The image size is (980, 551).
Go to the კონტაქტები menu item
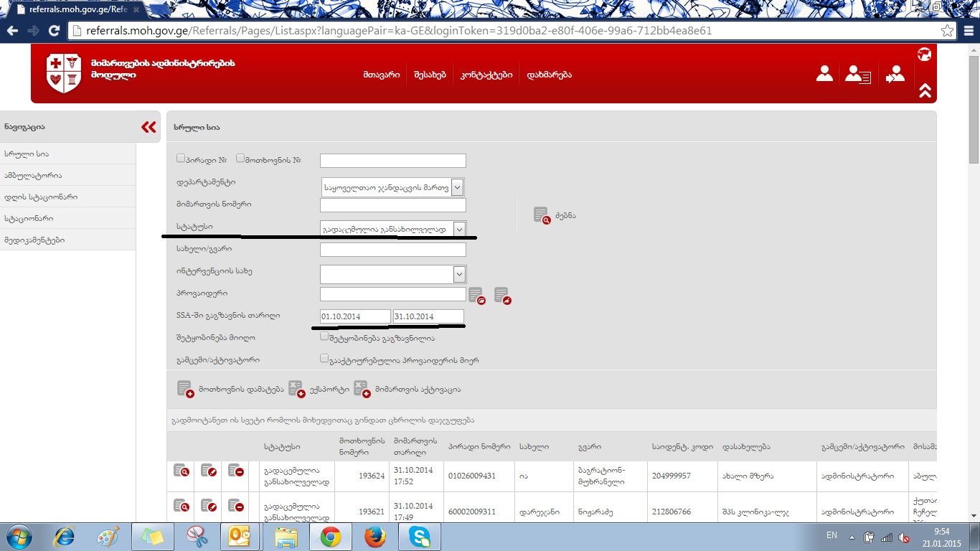(486, 75)
